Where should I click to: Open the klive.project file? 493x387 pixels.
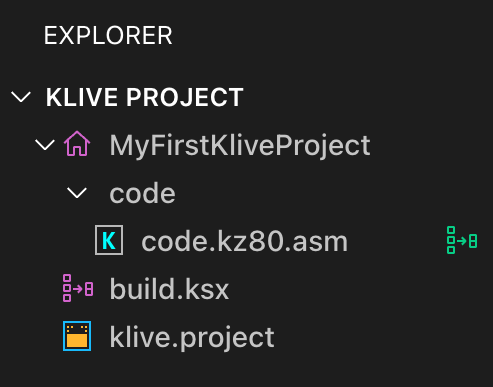[x=192, y=338]
